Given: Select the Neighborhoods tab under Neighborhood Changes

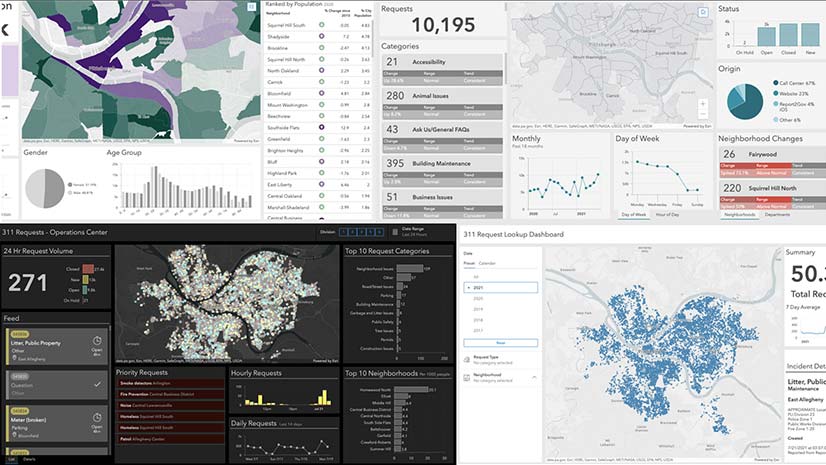Looking at the screenshot, I should coord(740,214).
